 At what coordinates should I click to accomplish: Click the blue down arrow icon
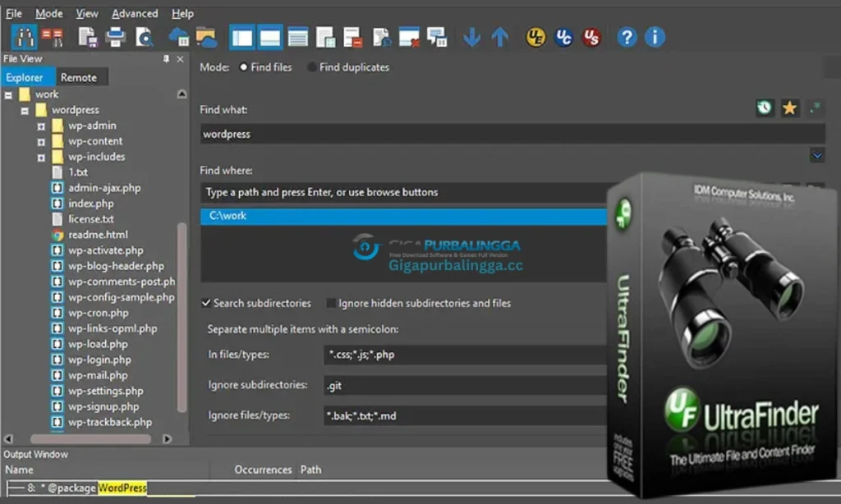point(472,37)
